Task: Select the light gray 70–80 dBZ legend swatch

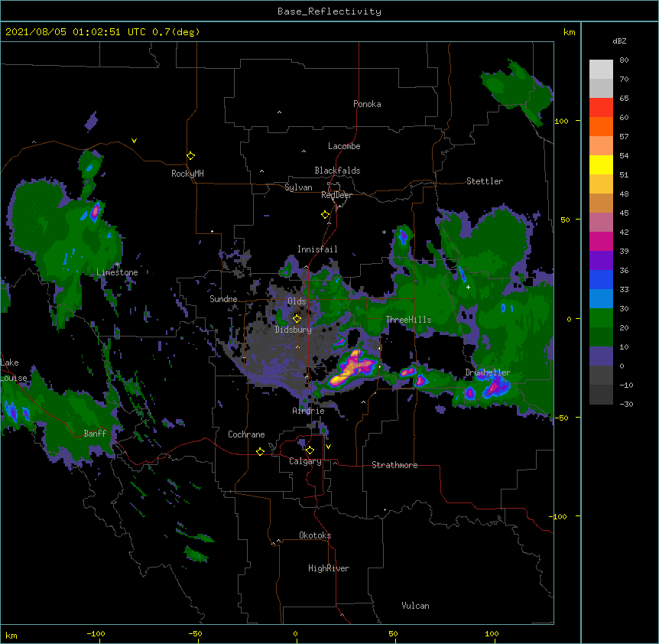Action: [x=601, y=70]
